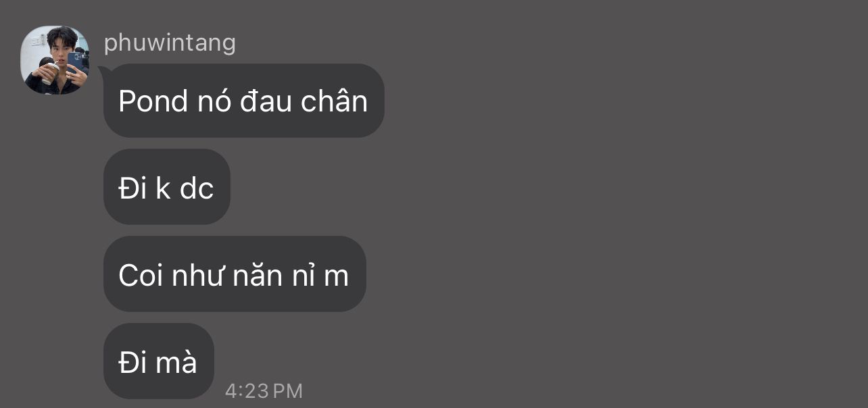Click "dc" in the second message
This screenshot has height=408, width=868.
[197, 188]
